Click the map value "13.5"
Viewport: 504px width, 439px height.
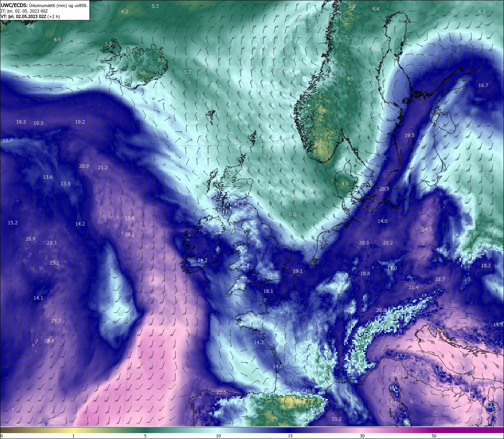tap(65, 184)
